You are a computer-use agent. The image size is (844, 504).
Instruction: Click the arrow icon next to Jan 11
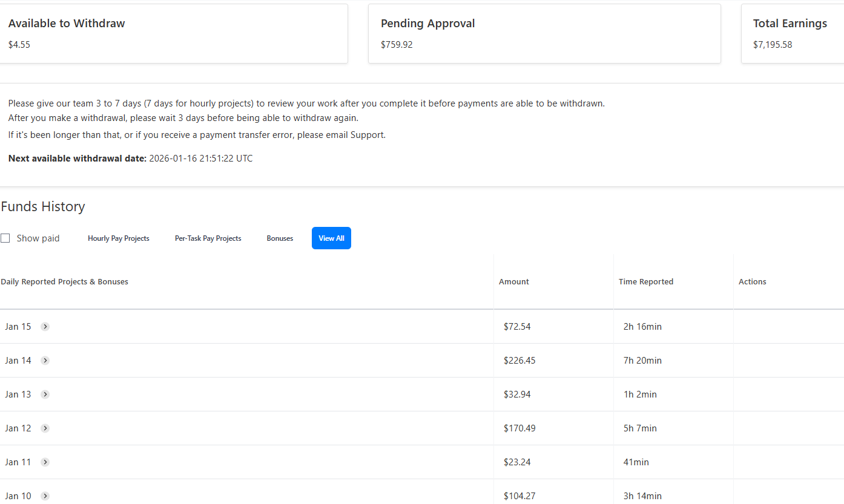coord(45,462)
